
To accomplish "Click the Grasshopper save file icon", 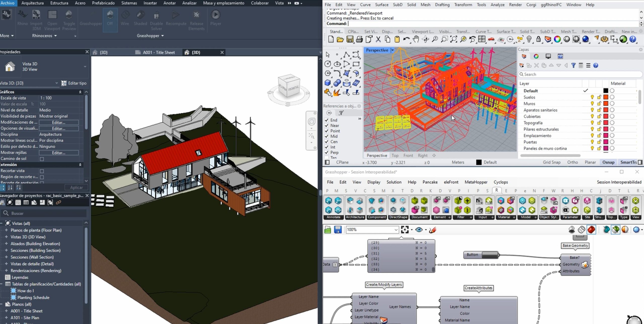I will click(x=338, y=229).
